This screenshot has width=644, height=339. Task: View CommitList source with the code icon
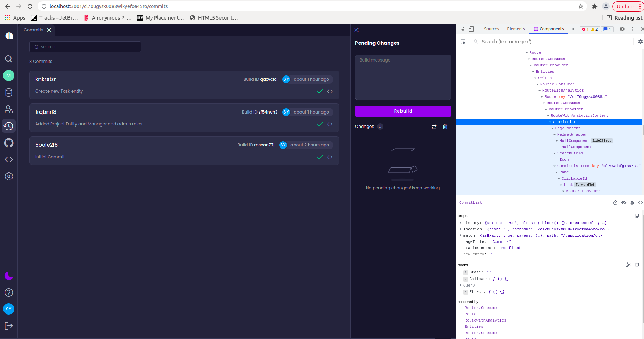pos(641,203)
